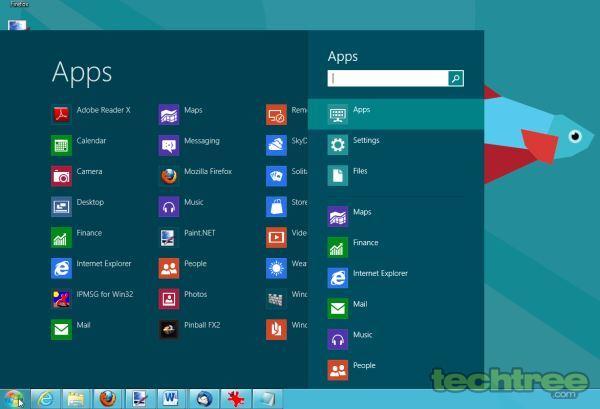Open the Camera app icon

pos(61,176)
